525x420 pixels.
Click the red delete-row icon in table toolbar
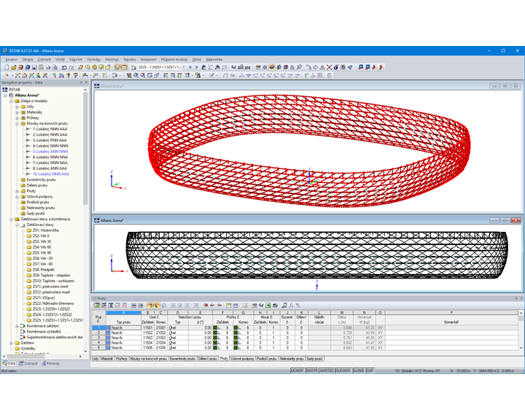[206, 306]
